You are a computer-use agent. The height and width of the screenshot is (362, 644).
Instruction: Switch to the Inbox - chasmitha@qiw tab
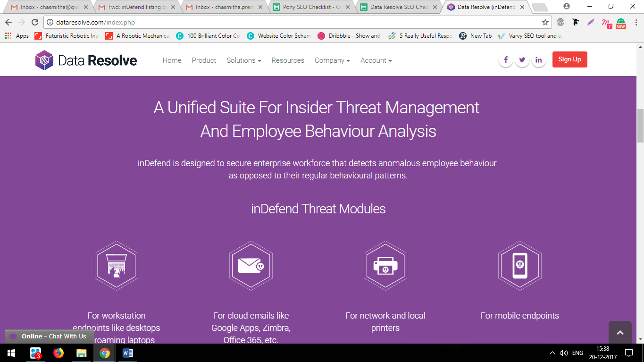[x=49, y=7]
